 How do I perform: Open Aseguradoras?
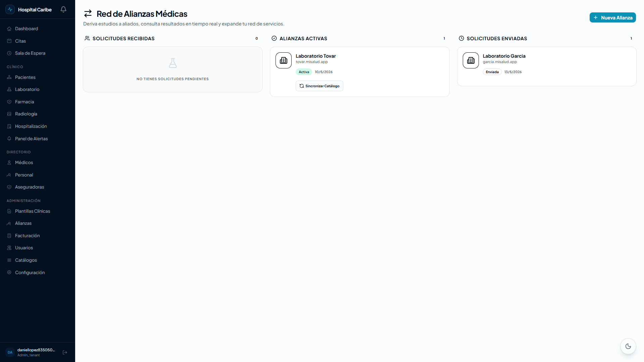point(38,187)
